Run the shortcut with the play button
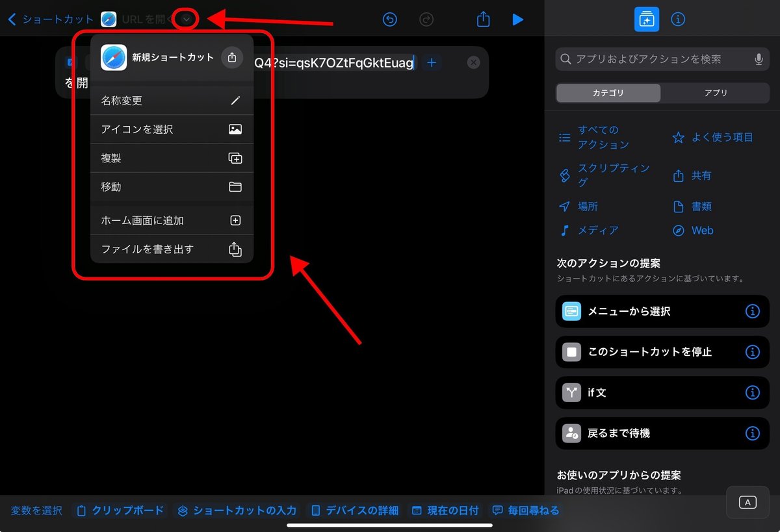This screenshot has width=780, height=532. (517, 19)
